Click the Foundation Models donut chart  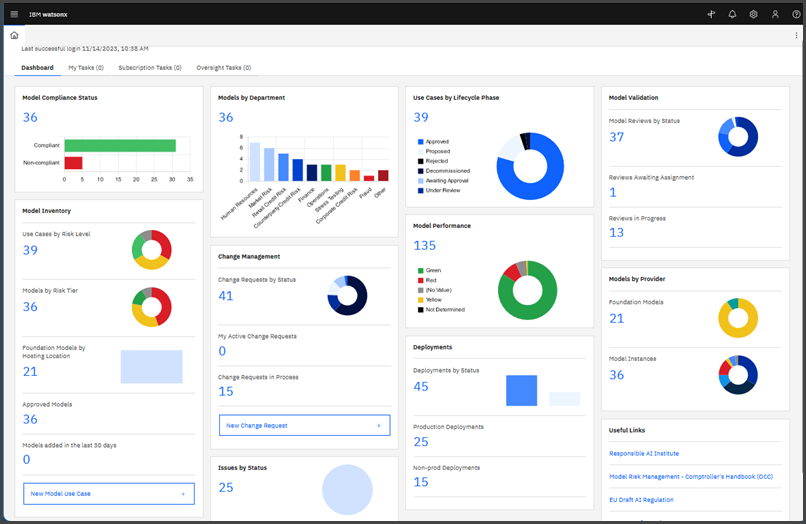pyautogui.click(x=738, y=318)
